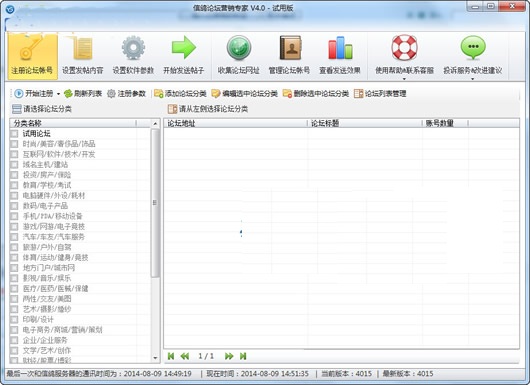The height and width of the screenshot is (385, 530).
Task: Select the 文学/艺术/创作 row label
Action: 47,351
